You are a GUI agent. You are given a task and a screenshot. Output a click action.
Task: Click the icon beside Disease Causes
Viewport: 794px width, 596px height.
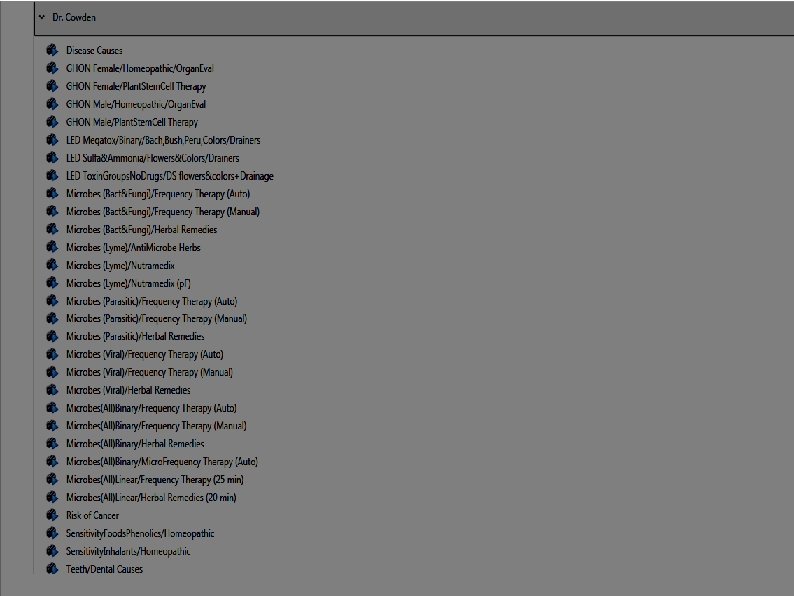coord(52,50)
